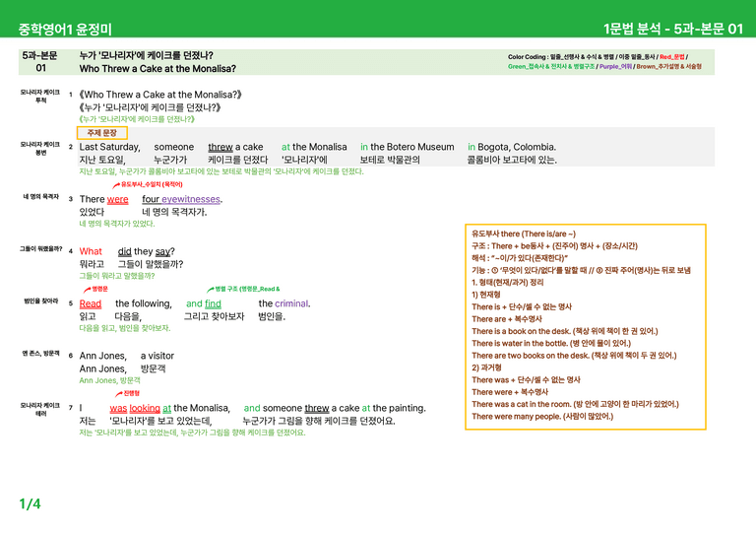Click the bold English title 'Who Threw a Cake at the Monalisa?'
756x535 pixels.
157,69
